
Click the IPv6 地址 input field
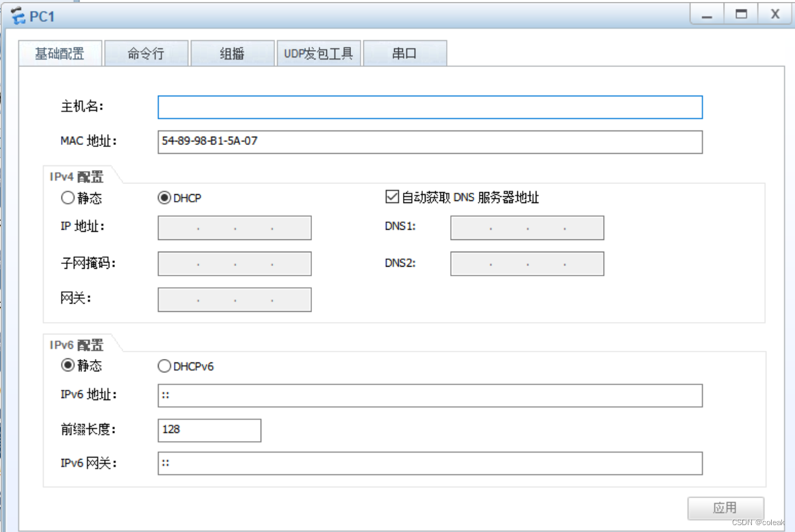[430, 396]
